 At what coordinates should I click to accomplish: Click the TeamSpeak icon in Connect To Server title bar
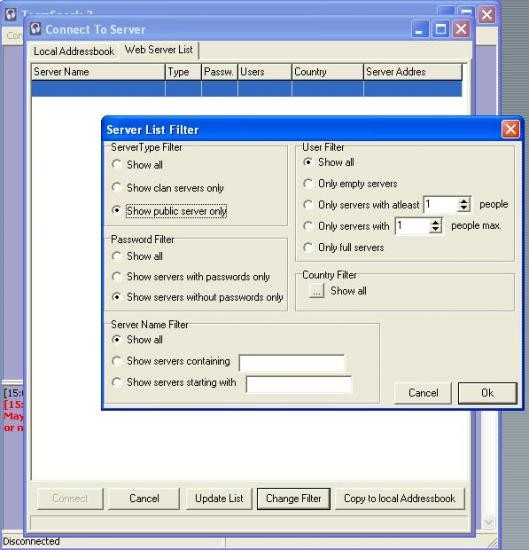(x=35, y=29)
